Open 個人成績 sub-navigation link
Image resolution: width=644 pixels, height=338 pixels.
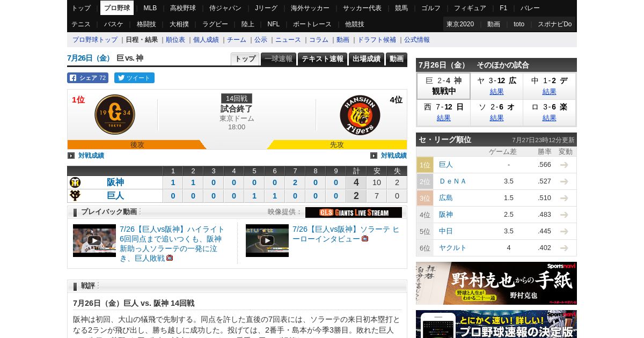pos(206,40)
